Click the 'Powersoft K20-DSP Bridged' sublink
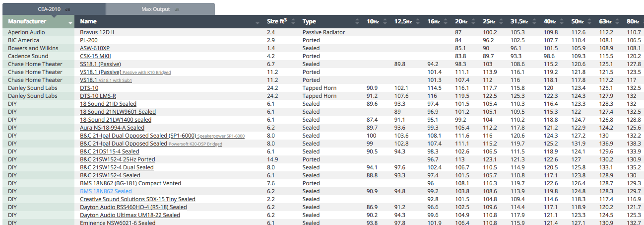Viewport: 644px width, 225px height. click(x=195, y=144)
